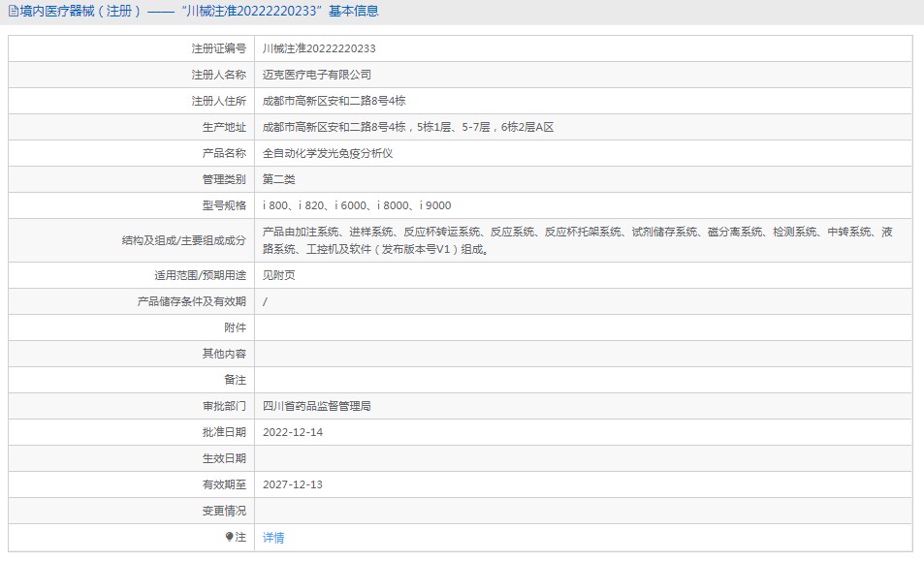
Task: Click expiry date 2027-12-13
Action: 292,484
